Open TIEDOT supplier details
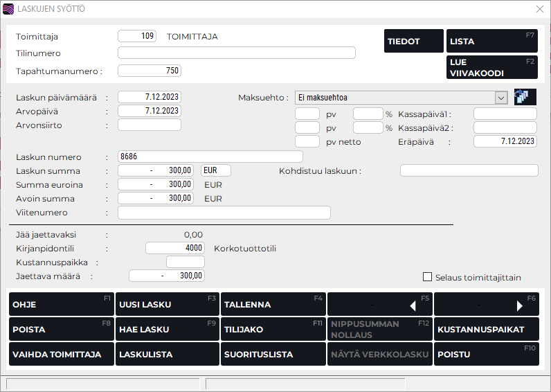The width and height of the screenshot is (551, 392). 413,42
